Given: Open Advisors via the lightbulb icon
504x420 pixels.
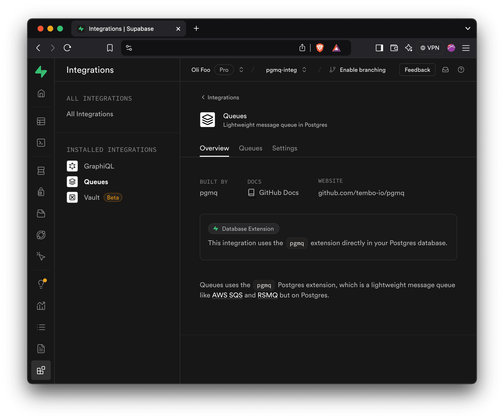Looking at the screenshot, I should point(41,284).
